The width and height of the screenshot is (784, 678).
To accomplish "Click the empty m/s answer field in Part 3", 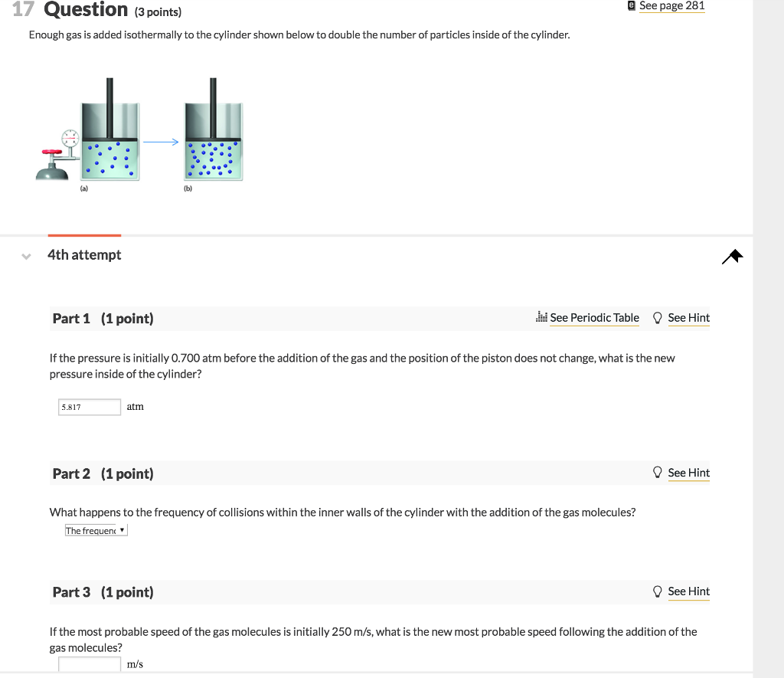I will (x=89, y=663).
